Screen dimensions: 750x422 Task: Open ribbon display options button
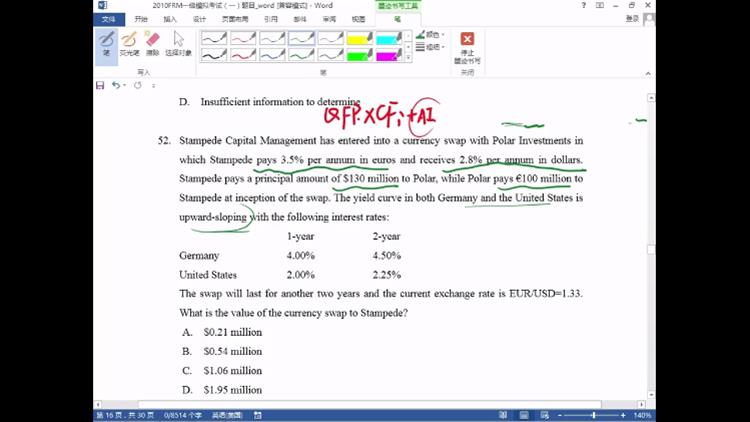click(x=600, y=5)
